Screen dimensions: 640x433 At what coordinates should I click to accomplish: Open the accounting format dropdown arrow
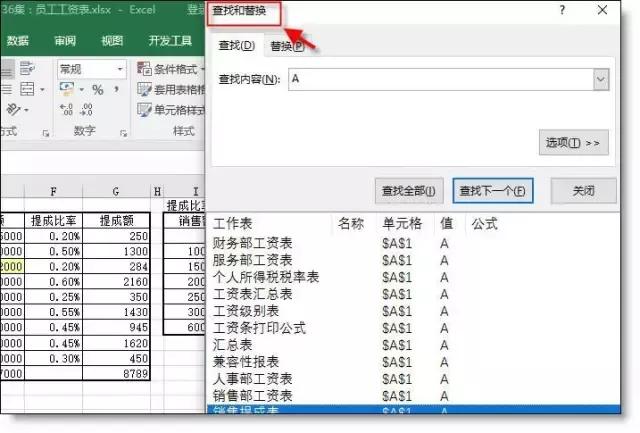[x=82, y=89]
